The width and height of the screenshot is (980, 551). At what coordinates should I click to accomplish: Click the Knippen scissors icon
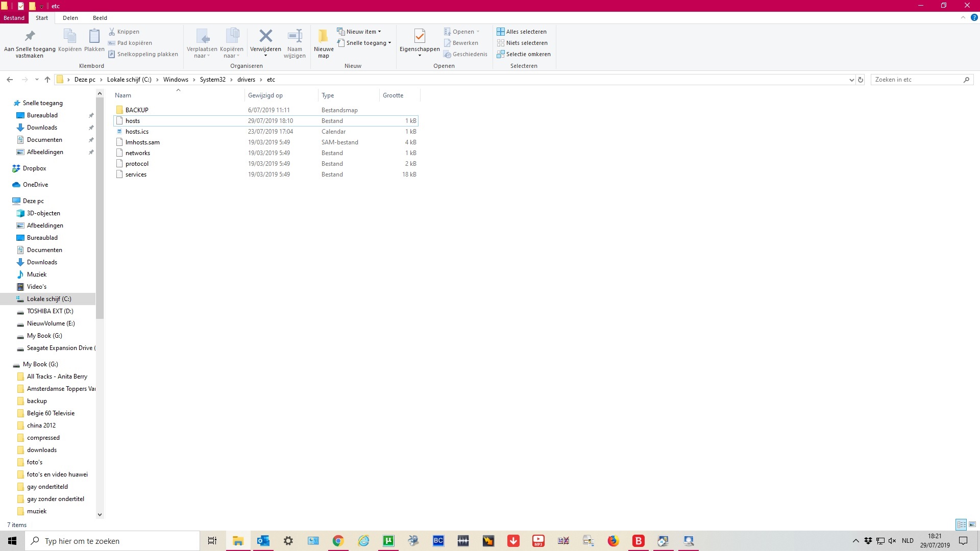click(112, 32)
